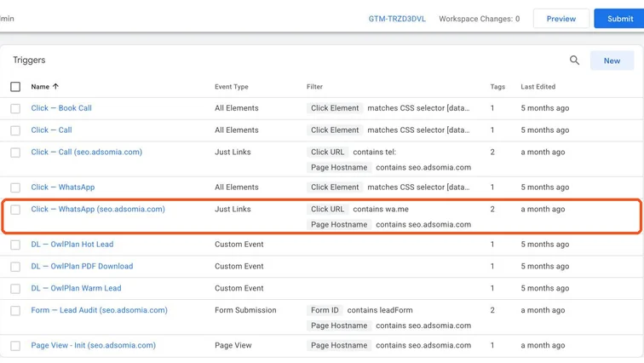Click the Filter column header
The height and width of the screenshot is (363, 644).
pyautogui.click(x=314, y=87)
